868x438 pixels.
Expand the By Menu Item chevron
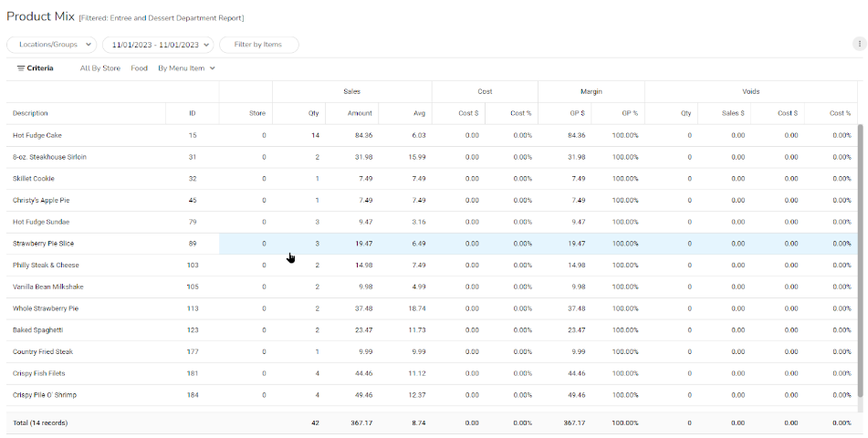click(213, 68)
